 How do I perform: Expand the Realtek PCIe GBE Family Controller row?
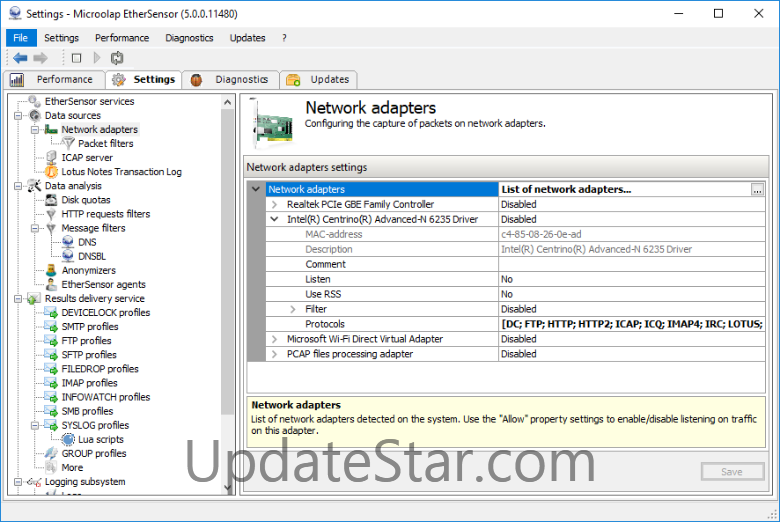[x=274, y=205]
